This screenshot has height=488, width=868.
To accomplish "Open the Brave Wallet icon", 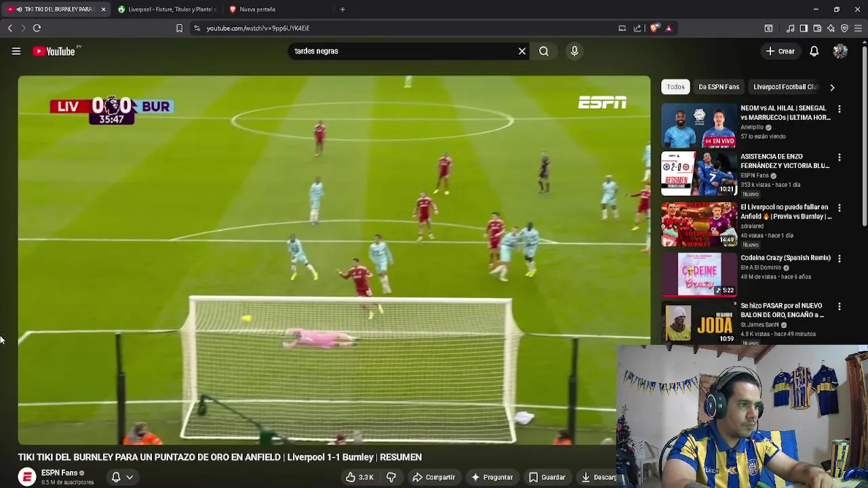I will click(817, 28).
